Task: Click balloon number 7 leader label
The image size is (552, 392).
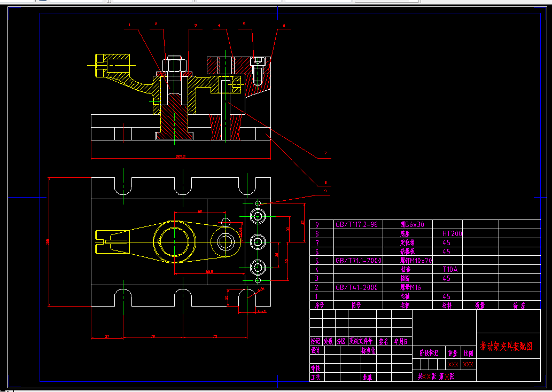Action: click(x=325, y=153)
